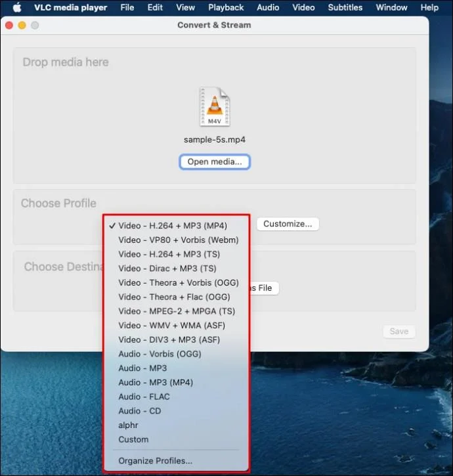Viewport: 453px width, 476px height.
Task: Pick the Audio - MP3 (MP4) profile
Action: click(176, 383)
